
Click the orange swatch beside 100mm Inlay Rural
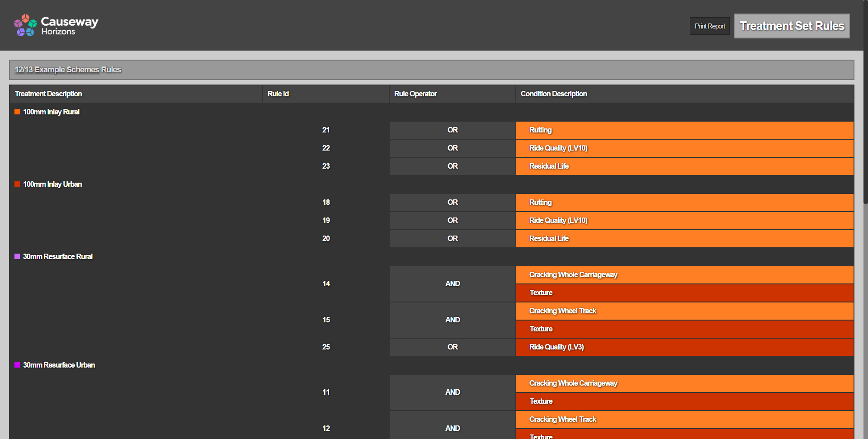point(17,112)
